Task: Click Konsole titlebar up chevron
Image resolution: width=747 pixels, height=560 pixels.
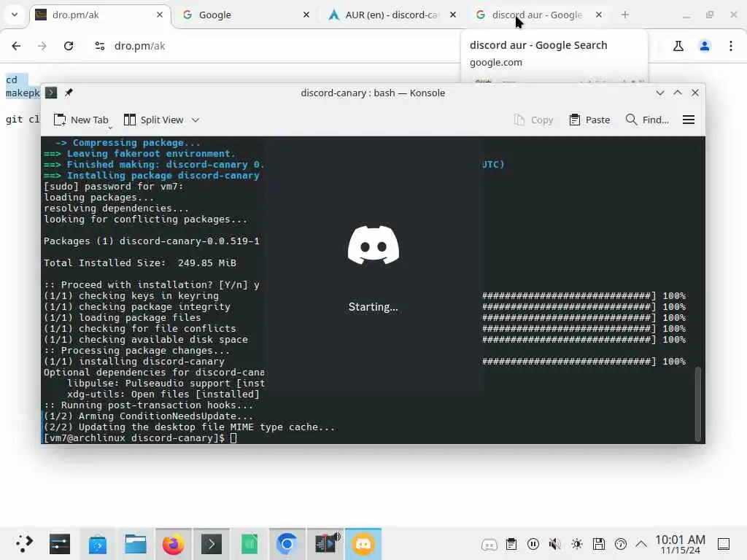Action: (x=678, y=93)
